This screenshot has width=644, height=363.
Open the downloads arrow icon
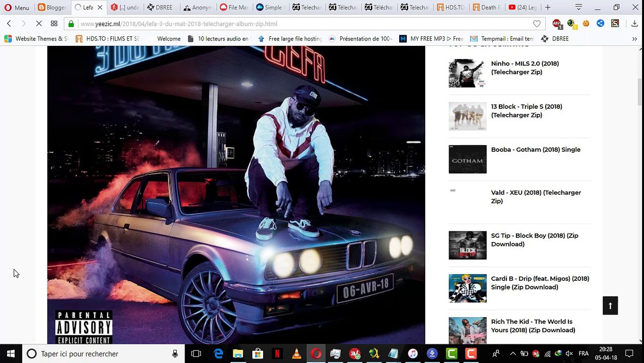point(634,24)
